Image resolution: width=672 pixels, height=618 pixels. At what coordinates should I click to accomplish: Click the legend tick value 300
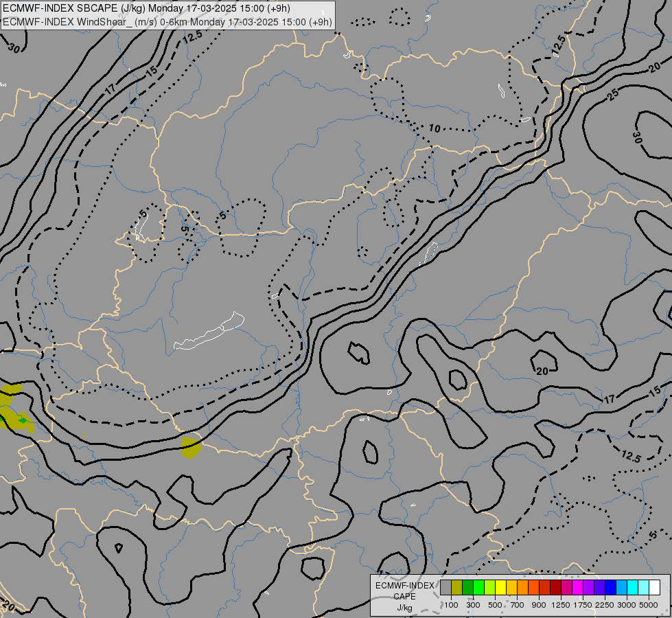click(473, 605)
